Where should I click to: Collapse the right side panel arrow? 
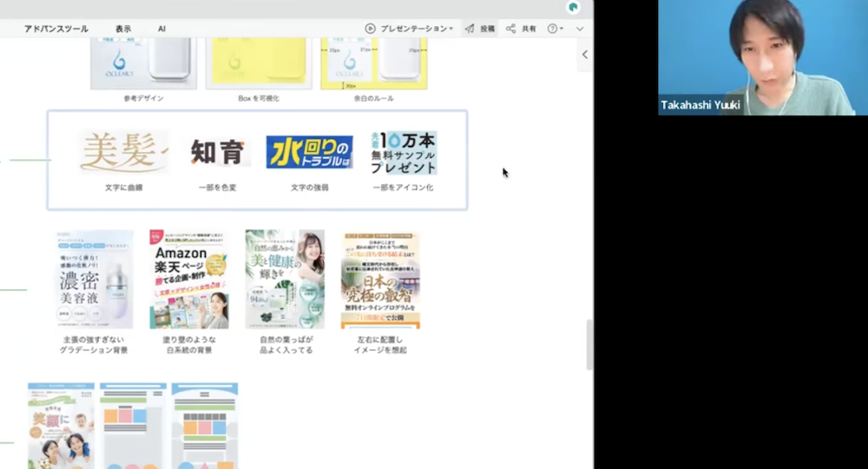tap(585, 54)
